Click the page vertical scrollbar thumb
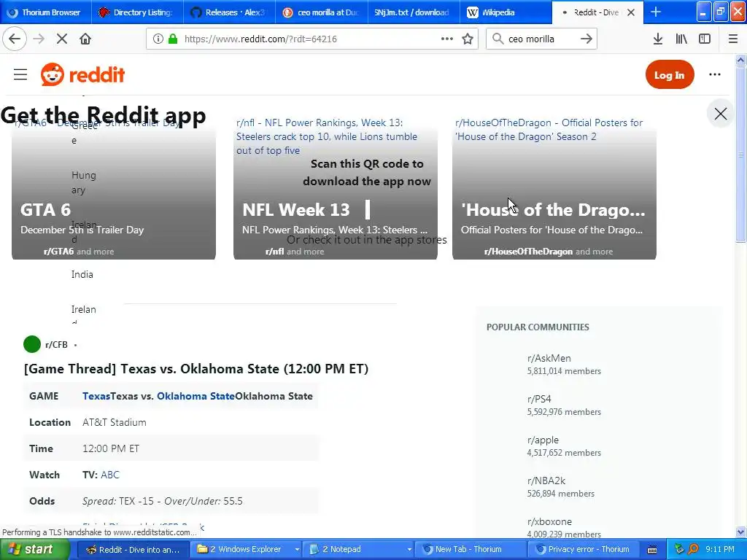 click(x=740, y=153)
